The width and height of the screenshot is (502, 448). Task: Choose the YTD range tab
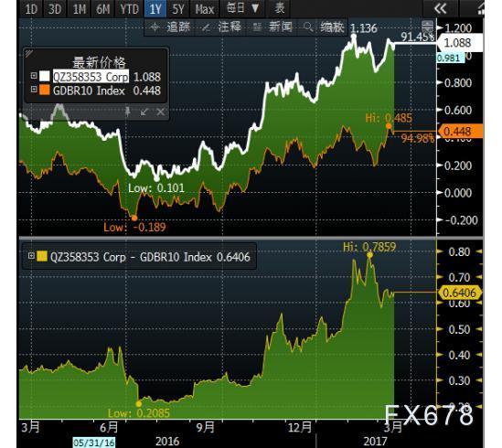click(129, 8)
